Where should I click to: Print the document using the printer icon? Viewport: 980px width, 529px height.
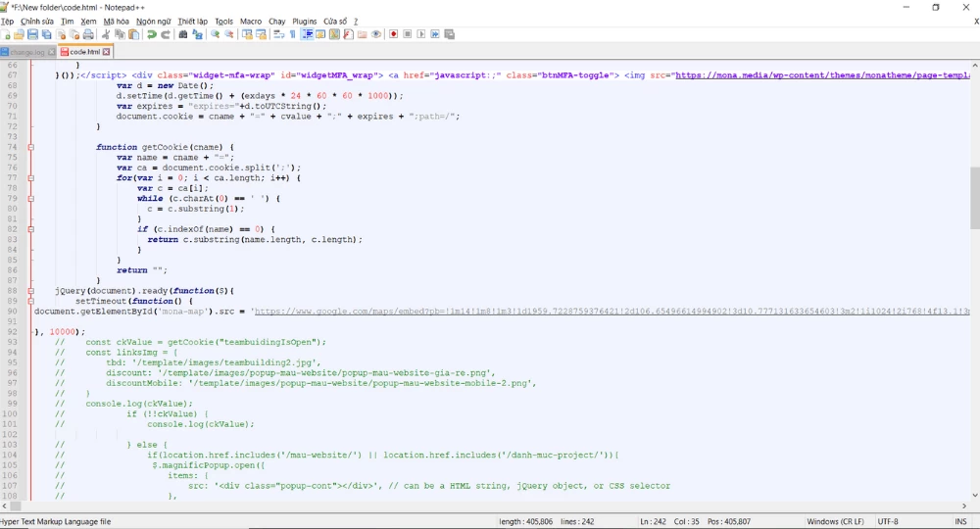88,34
